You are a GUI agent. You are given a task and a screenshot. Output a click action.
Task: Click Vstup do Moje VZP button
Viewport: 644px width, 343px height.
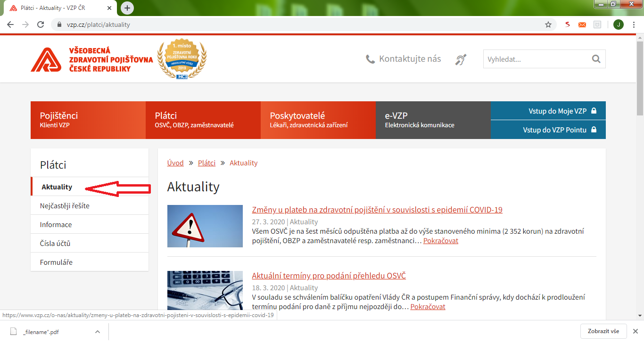click(548, 111)
